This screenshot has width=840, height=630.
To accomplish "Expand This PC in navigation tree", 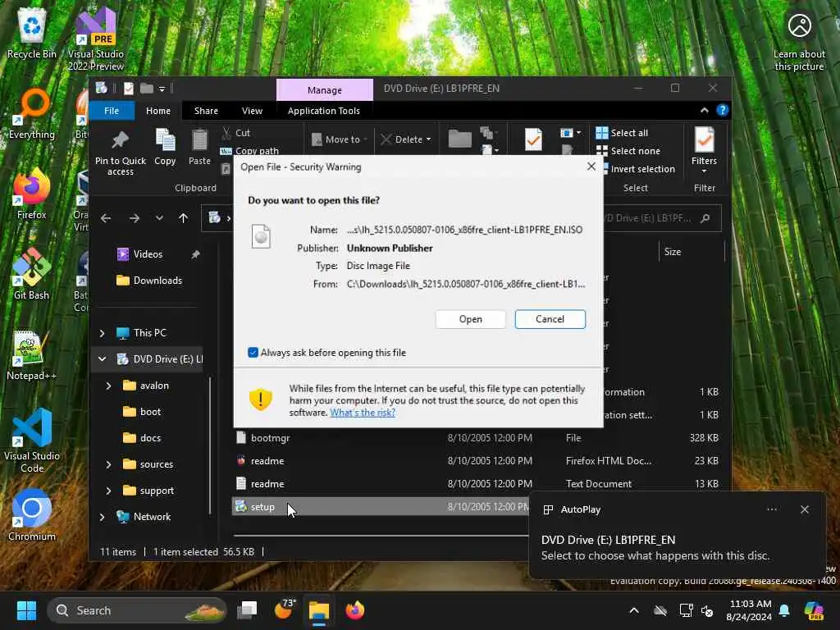I will click(x=103, y=333).
